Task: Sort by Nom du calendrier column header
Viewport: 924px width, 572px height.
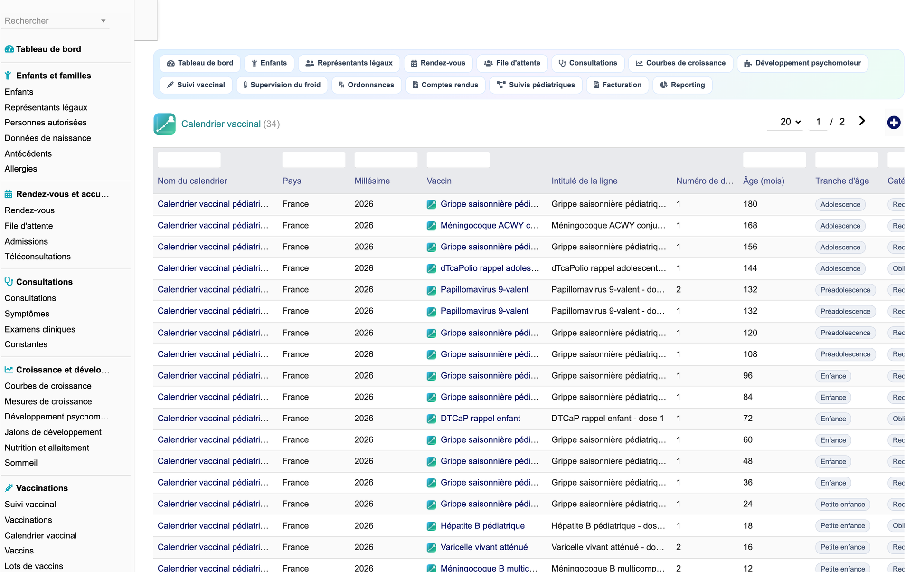Action: coord(192,181)
